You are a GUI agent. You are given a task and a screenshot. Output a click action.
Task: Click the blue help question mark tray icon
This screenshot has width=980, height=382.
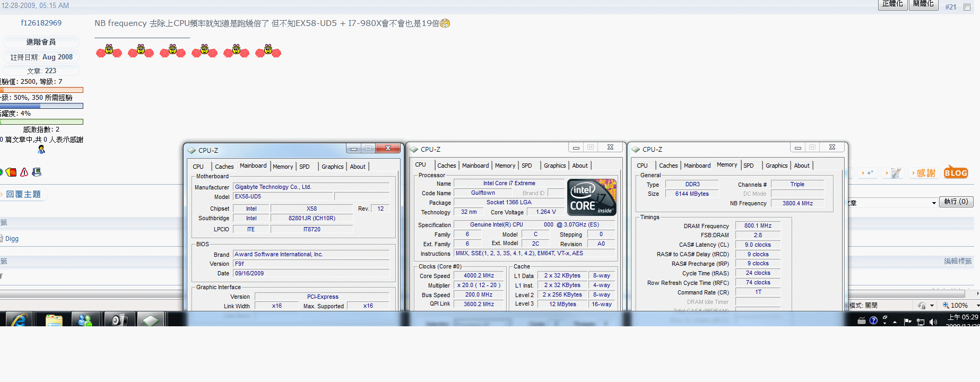(x=873, y=320)
